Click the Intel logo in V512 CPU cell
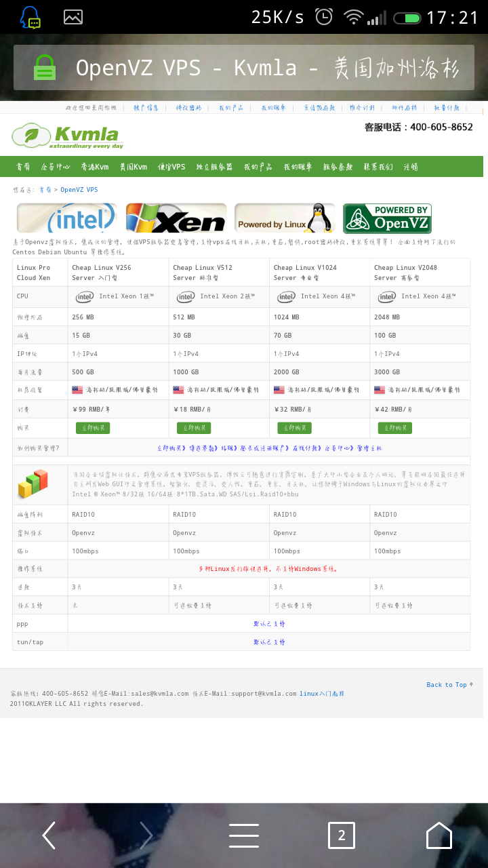The image size is (488, 868). tap(186, 296)
